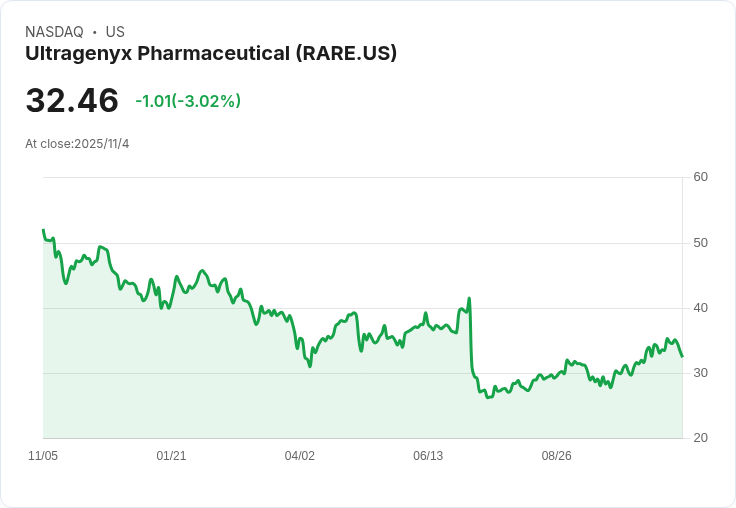The width and height of the screenshot is (736, 508).
Task: Click the 11/05 date label
Action: point(43,456)
